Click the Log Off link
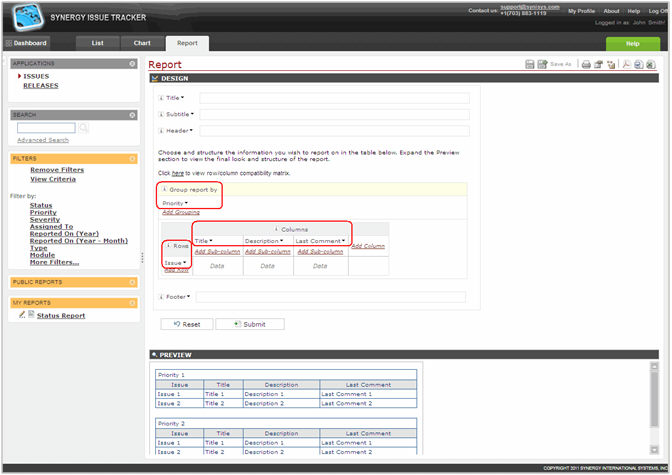This screenshot has height=475, width=672. pos(657,11)
